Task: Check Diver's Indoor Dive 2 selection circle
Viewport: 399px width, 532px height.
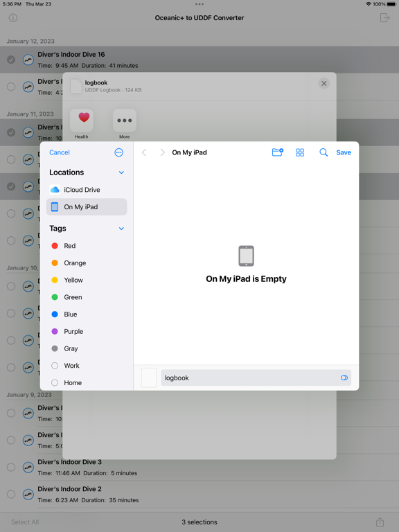Action: point(11,495)
